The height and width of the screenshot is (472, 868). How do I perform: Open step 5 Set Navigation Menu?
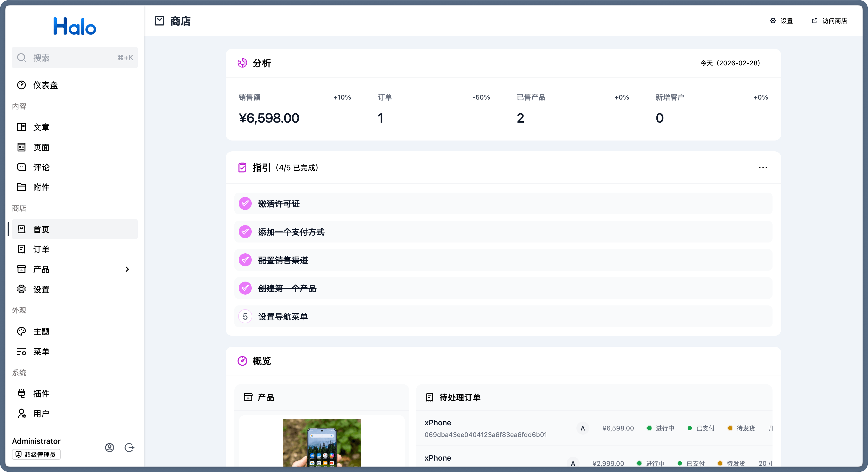pyautogui.click(x=282, y=316)
